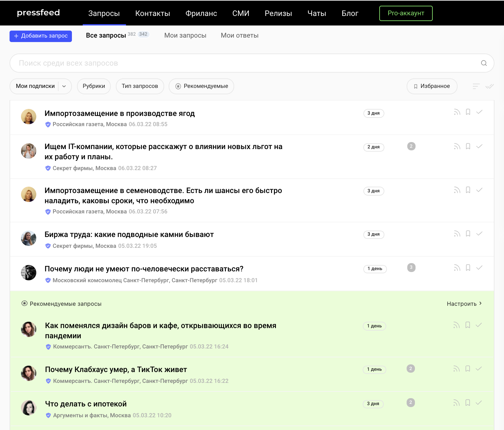Viewport: 504px width, 430px height.
Task: Click RSS icon on Как поменялся дизайн баров row
Action: pos(456,325)
